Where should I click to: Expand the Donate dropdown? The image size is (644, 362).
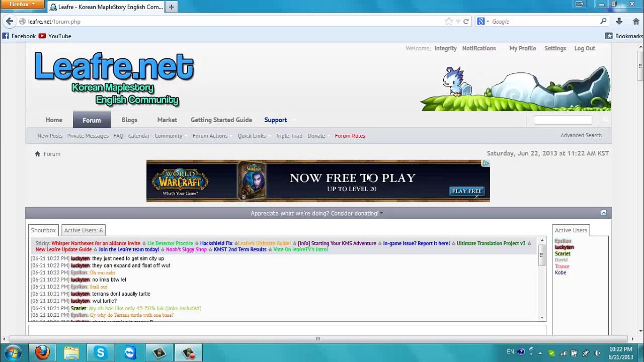coord(319,136)
